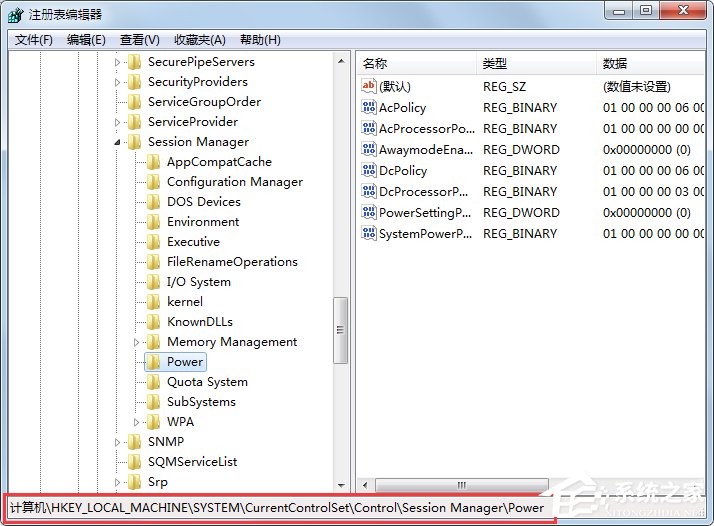Click the AcPolicy binary value icon

[x=368, y=107]
